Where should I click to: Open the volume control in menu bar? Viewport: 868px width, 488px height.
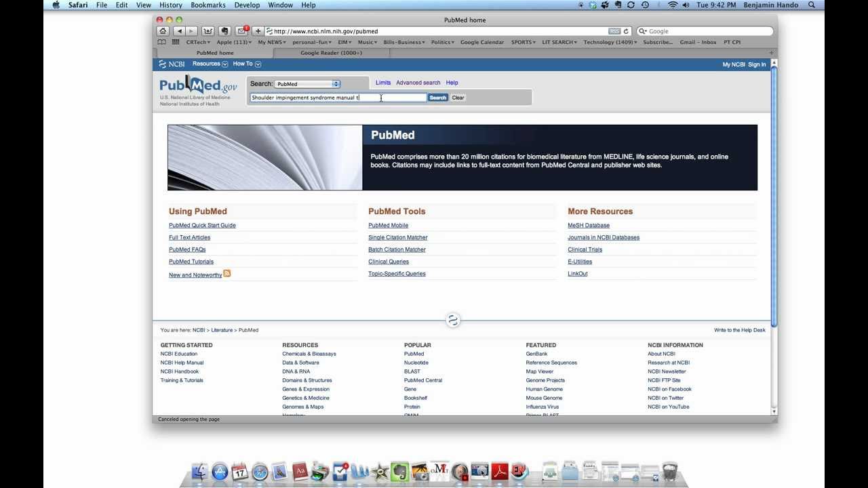686,5
